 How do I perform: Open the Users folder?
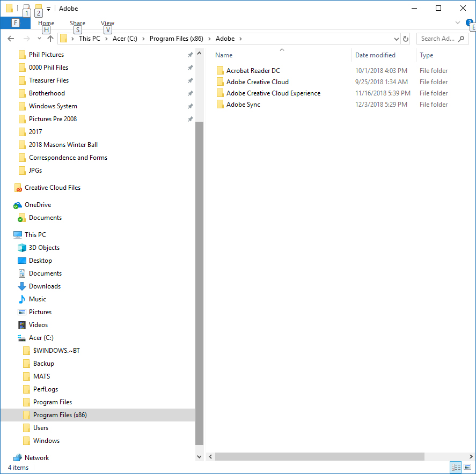click(x=41, y=428)
